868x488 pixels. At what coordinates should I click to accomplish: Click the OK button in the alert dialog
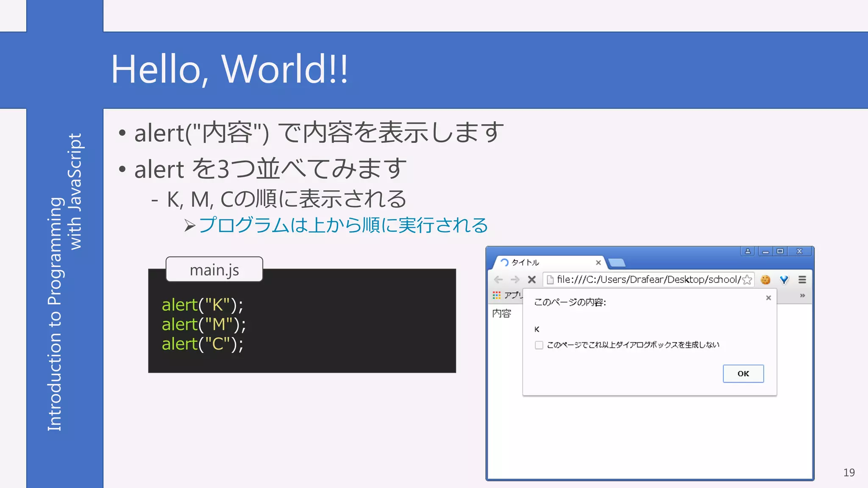(x=743, y=374)
